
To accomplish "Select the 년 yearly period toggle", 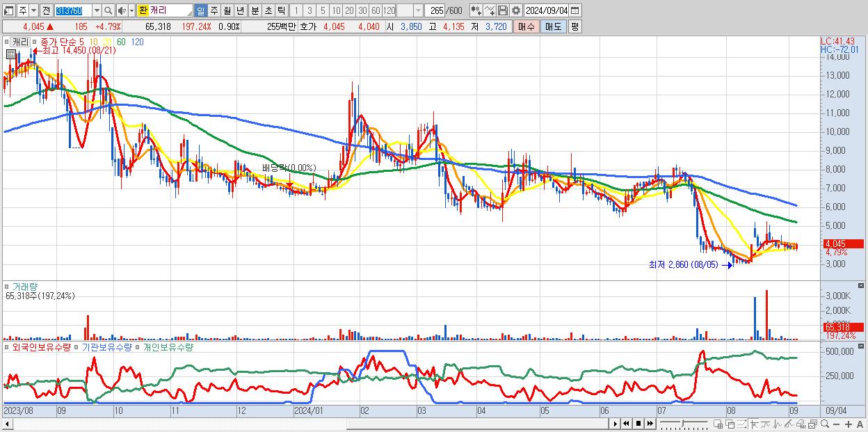I will (240, 11).
